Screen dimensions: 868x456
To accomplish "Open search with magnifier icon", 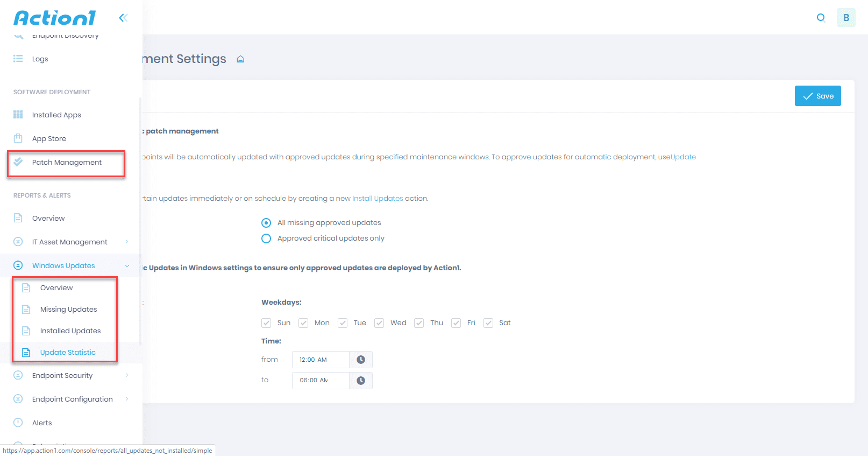I will click(x=821, y=18).
